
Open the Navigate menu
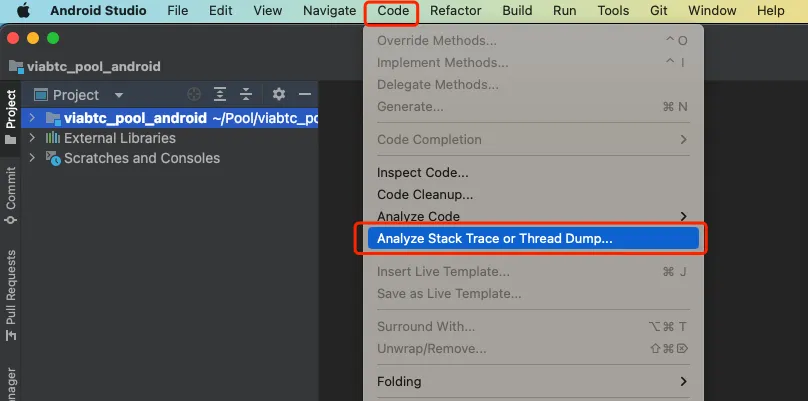[329, 11]
